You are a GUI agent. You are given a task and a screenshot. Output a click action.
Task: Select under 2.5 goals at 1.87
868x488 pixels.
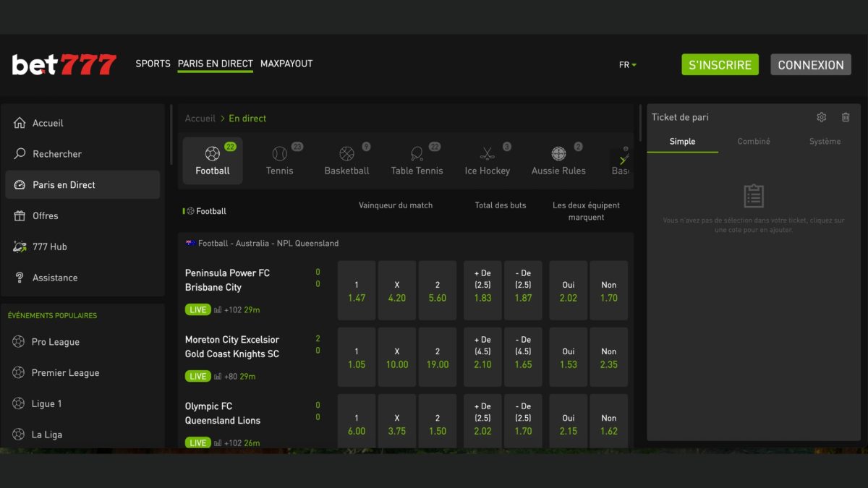coord(523,291)
